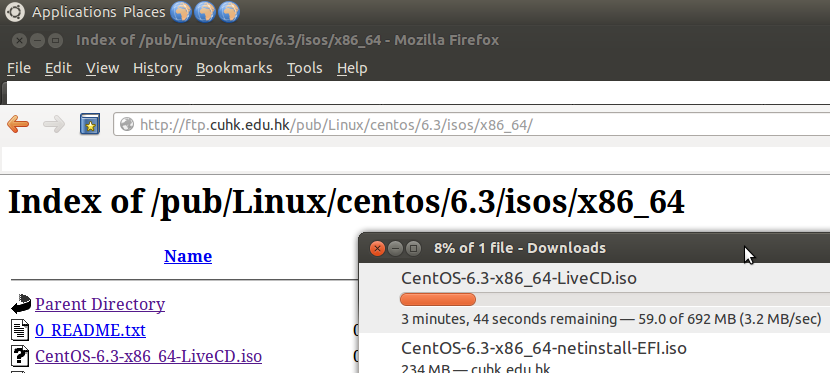Open the Firefox View menu
830x373 pixels.
pos(103,68)
